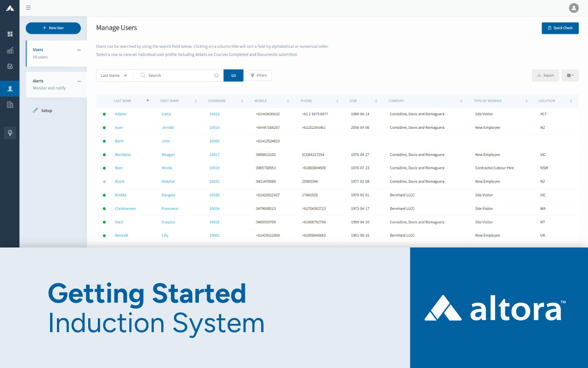Click into the Search input field

coord(179,75)
